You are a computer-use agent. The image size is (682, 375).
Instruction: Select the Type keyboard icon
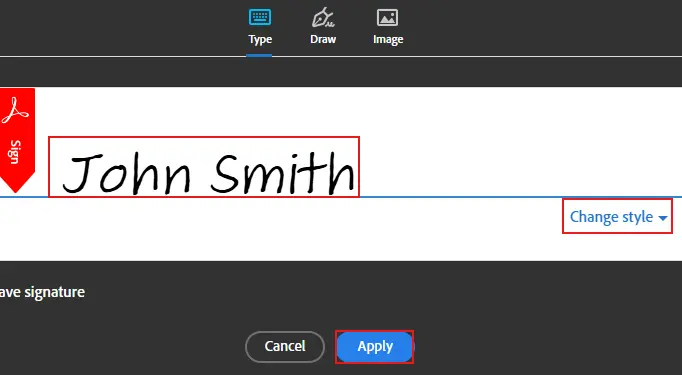coord(260,17)
